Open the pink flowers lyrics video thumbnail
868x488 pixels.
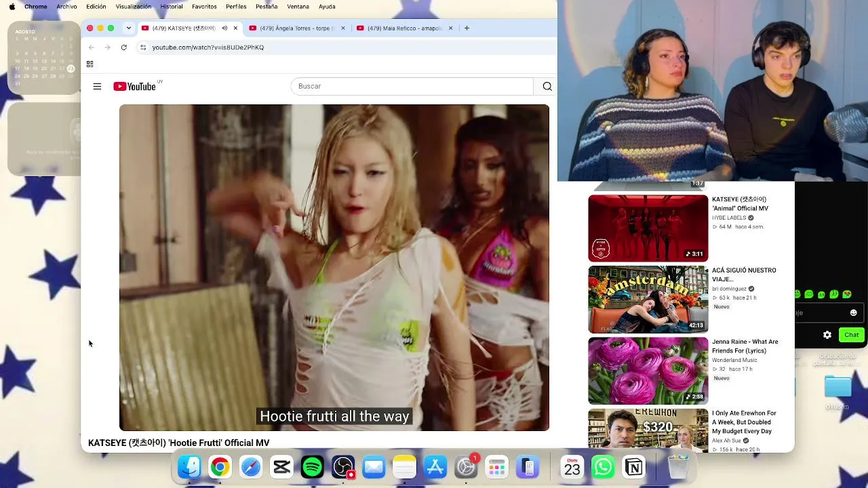click(x=648, y=371)
